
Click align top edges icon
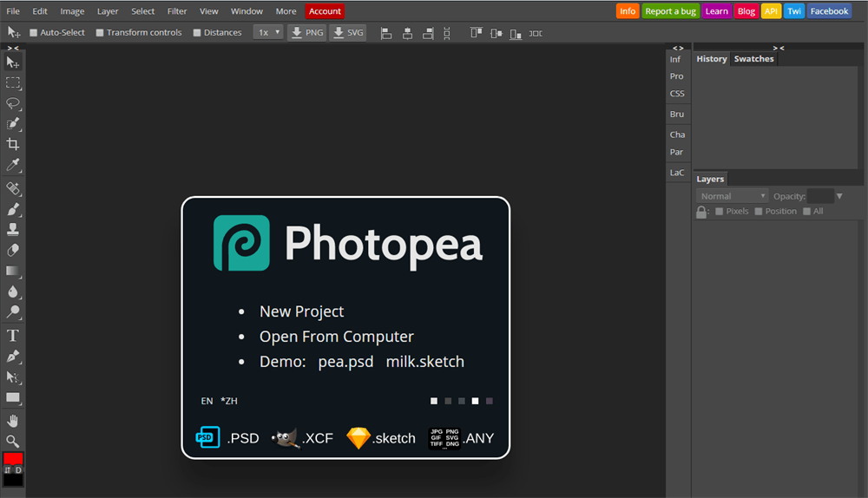click(476, 33)
